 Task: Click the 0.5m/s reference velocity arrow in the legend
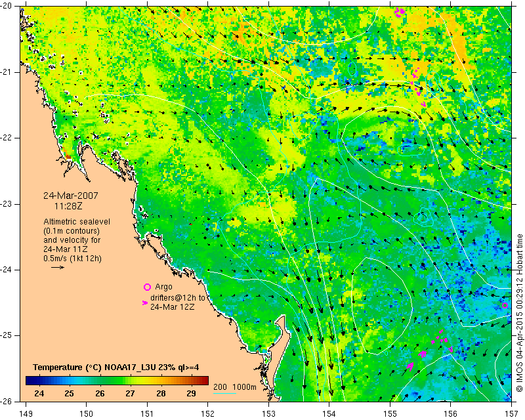[58, 267]
